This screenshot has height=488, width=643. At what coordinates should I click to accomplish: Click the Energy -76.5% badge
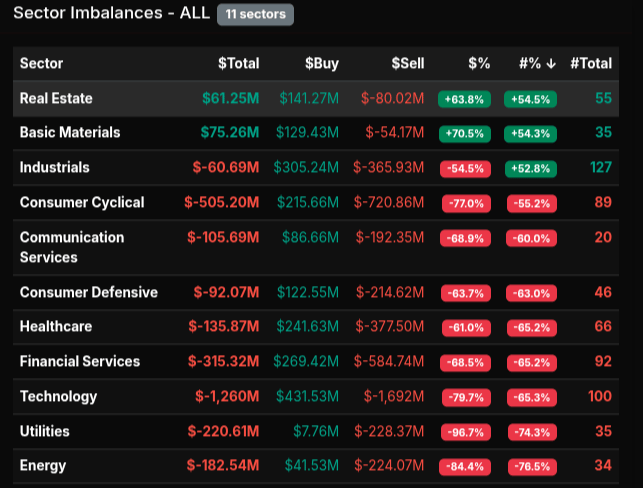(530, 466)
